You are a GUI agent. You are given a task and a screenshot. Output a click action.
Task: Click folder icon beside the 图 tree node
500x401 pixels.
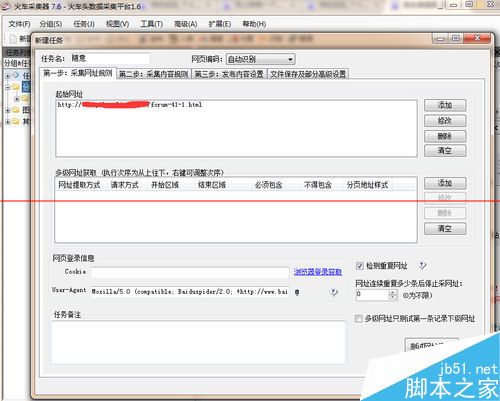point(16,110)
